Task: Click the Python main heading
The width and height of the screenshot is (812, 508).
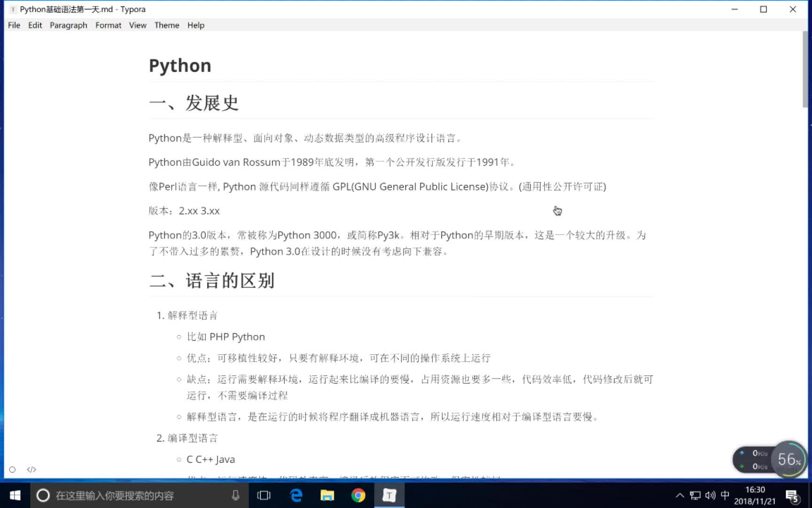Action: [x=180, y=65]
